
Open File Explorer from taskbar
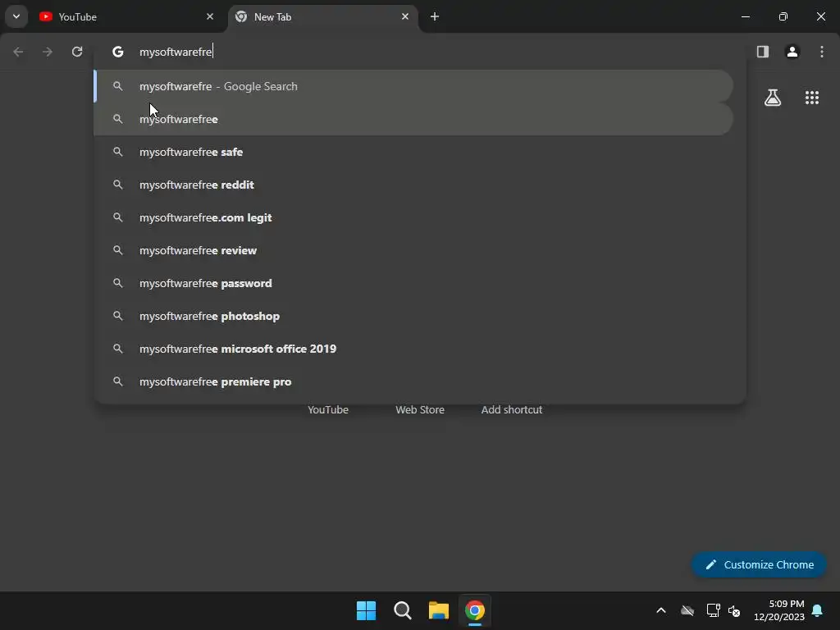[438, 610]
